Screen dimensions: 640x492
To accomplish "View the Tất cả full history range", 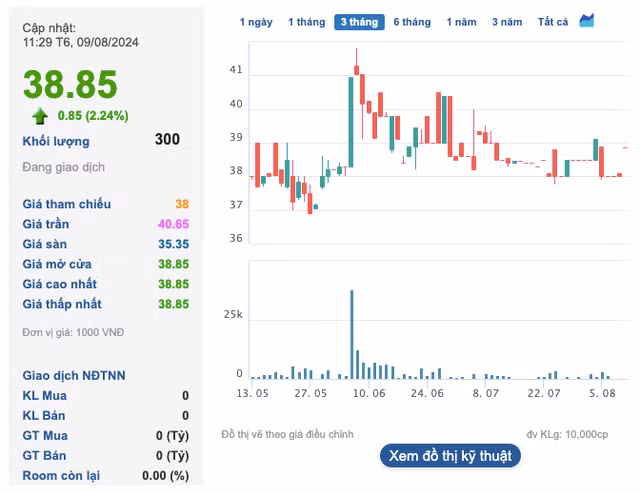I will (x=553, y=22).
